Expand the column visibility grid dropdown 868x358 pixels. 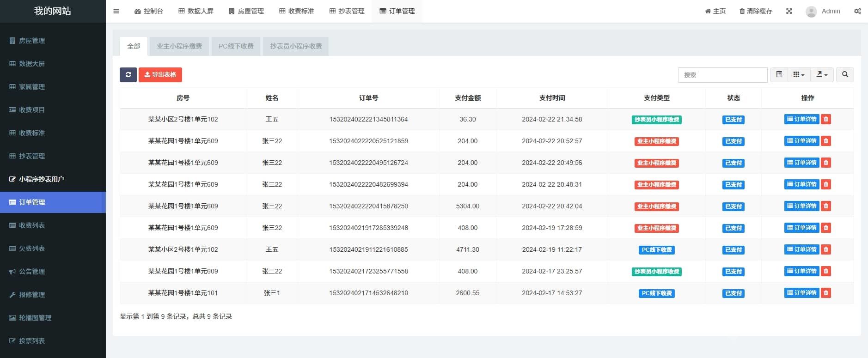(x=798, y=75)
